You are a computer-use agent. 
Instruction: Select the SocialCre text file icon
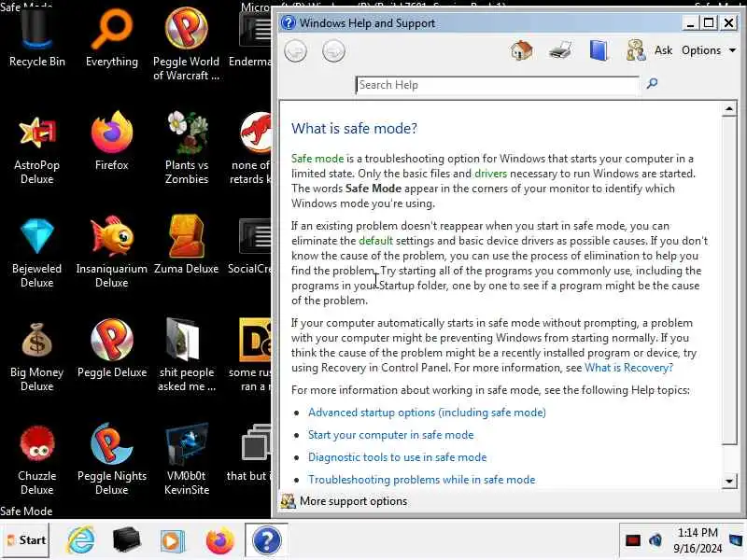pyautogui.click(x=250, y=246)
